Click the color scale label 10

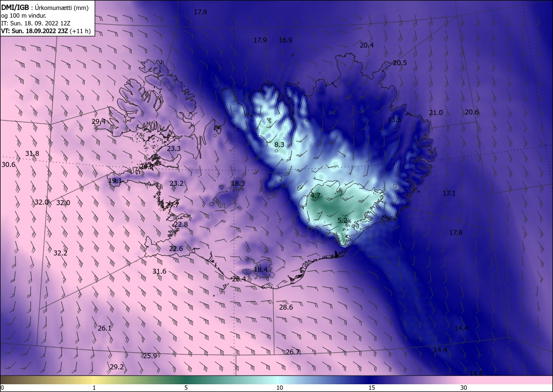tap(279, 388)
